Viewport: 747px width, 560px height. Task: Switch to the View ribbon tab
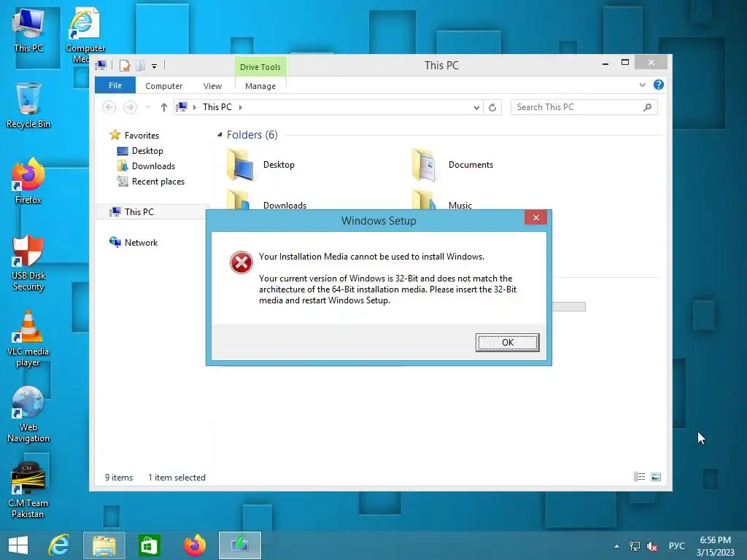click(x=212, y=86)
